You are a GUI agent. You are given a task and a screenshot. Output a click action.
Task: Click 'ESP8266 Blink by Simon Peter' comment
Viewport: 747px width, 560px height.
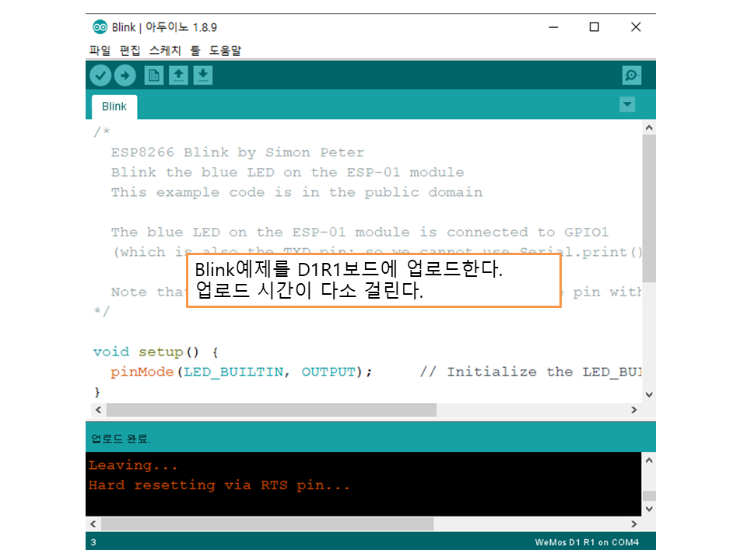(x=237, y=152)
